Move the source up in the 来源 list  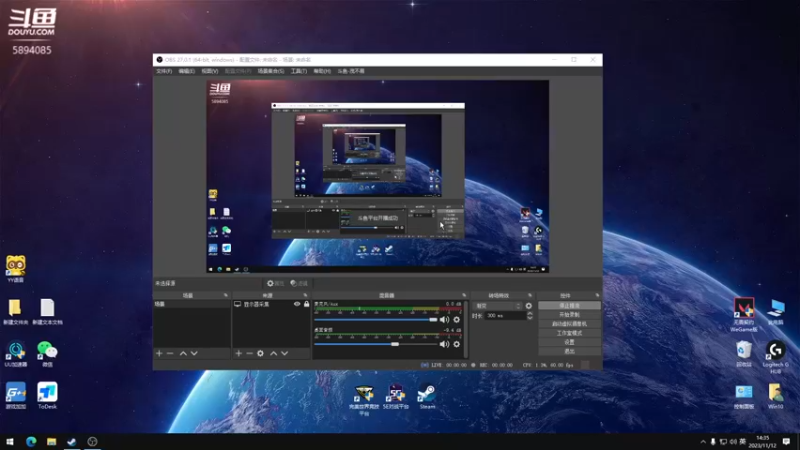point(273,353)
